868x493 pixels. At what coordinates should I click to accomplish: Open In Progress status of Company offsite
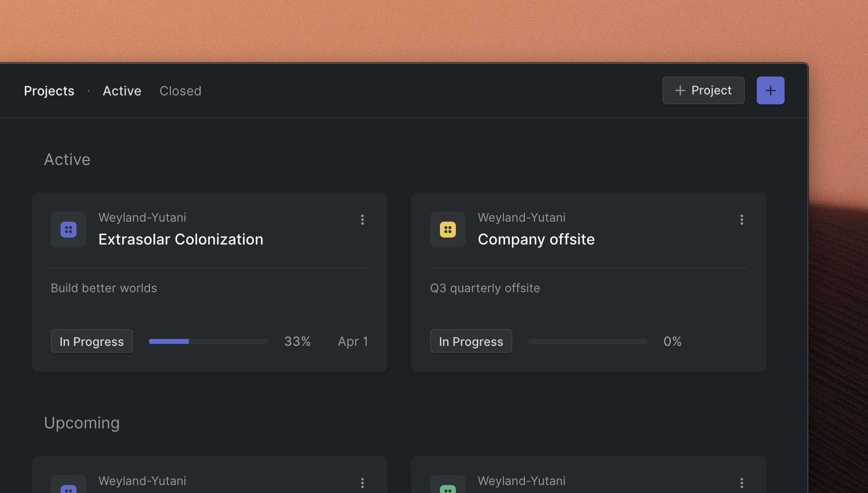[471, 341]
